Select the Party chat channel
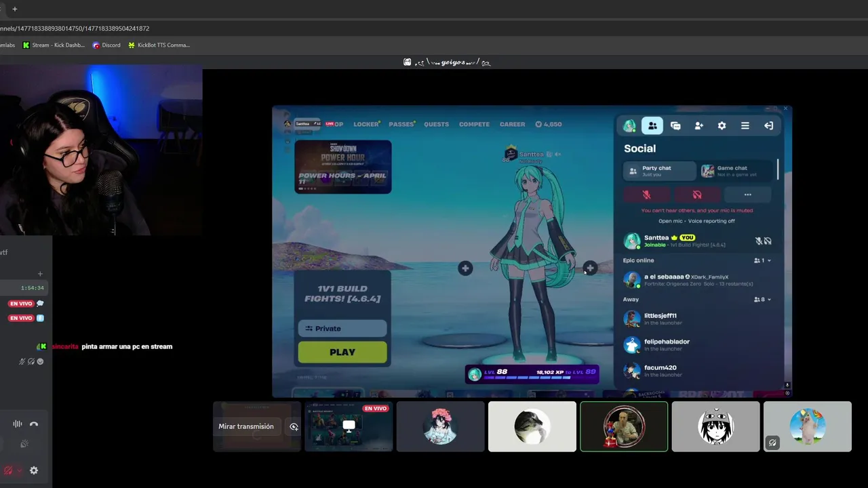868x488 pixels. pos(660,171)
